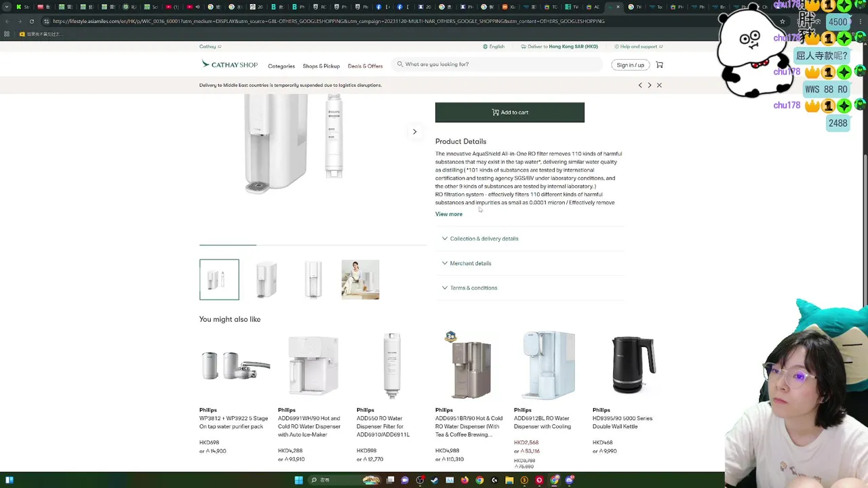The height and width of the screenshot is (488, 868).
Task: Click the blue water dispenser image
Action: pyautogui.click(x=549, y=364)
